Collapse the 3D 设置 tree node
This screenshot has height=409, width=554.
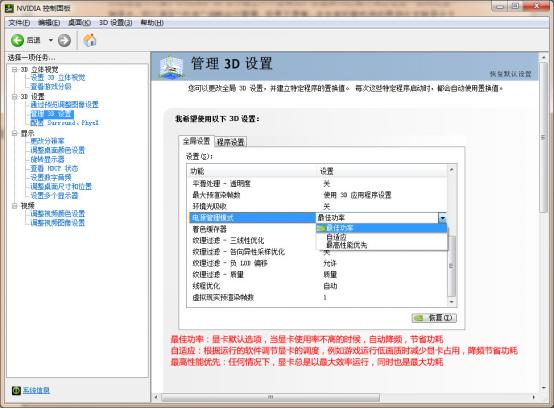coord(14,96)
